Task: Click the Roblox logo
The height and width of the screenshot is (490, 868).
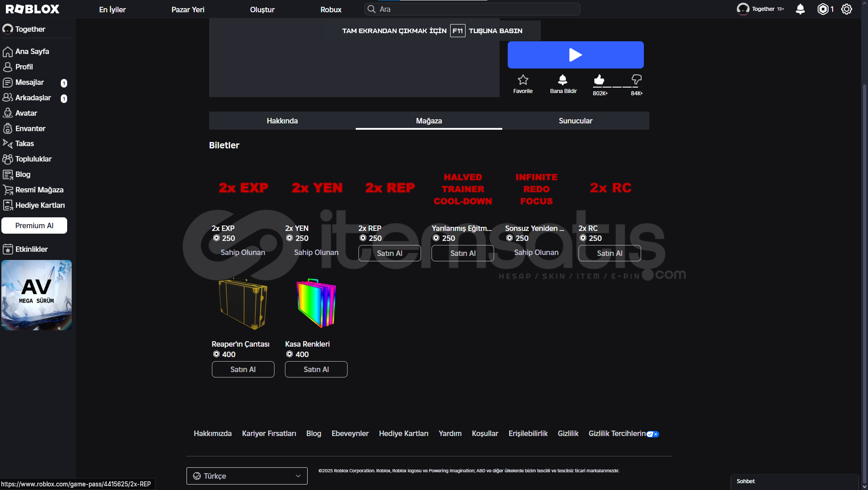Action: [x=32, y=9]
